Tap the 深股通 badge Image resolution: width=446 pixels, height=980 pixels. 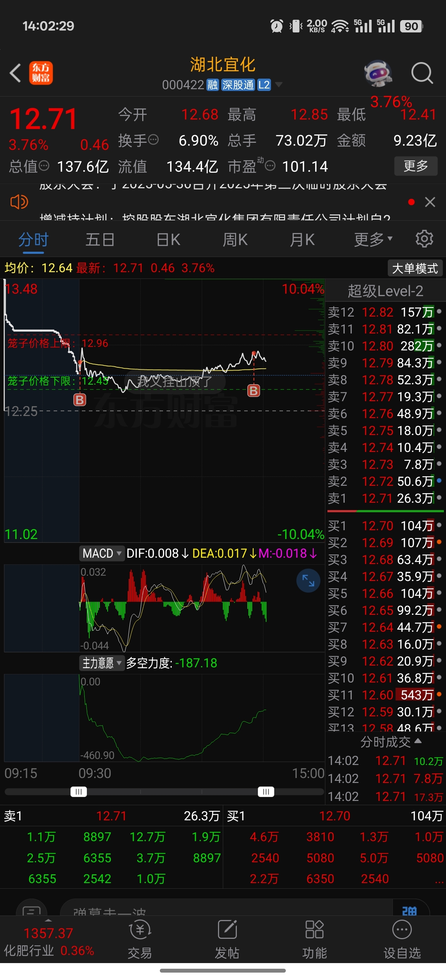pos(238,85)
